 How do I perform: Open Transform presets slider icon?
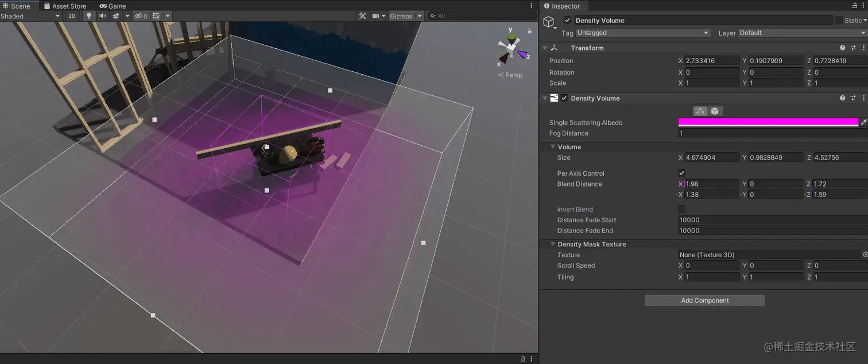(x=853, y=48)
